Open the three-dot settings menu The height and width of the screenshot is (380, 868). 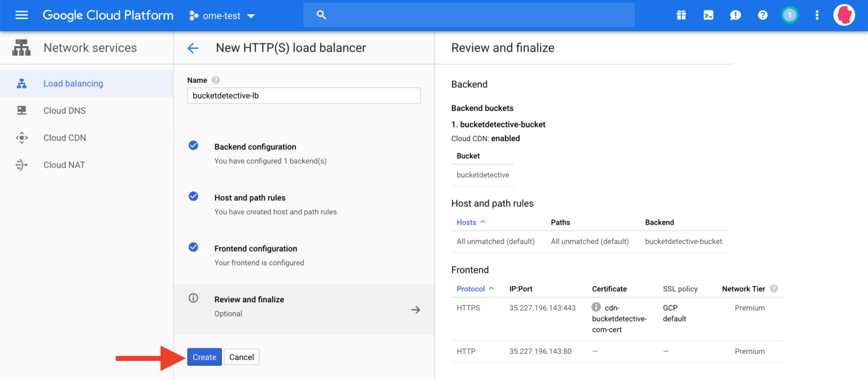coord(817,15)
